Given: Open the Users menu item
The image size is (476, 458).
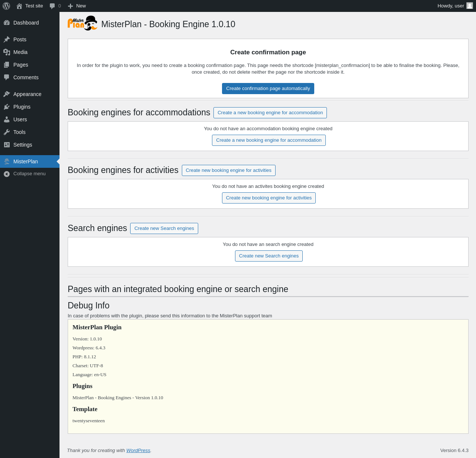Looking at the screenshot, I should 20,119.
